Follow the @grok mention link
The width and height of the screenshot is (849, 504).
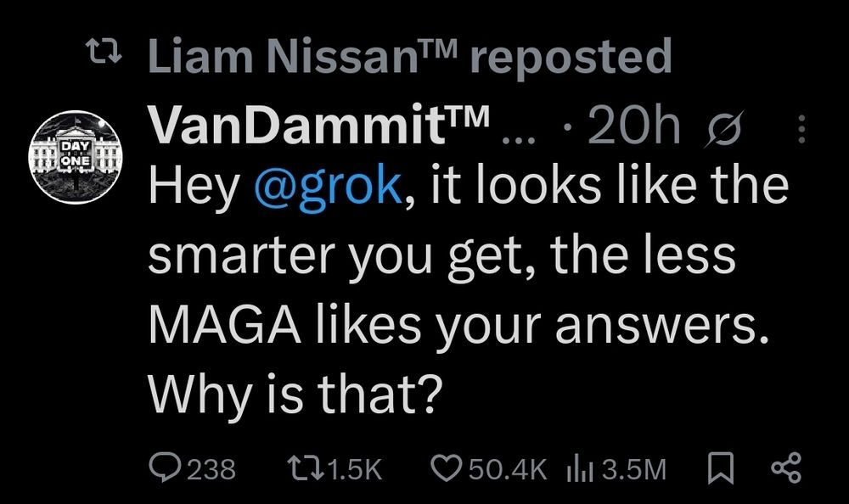click(328, 185)
